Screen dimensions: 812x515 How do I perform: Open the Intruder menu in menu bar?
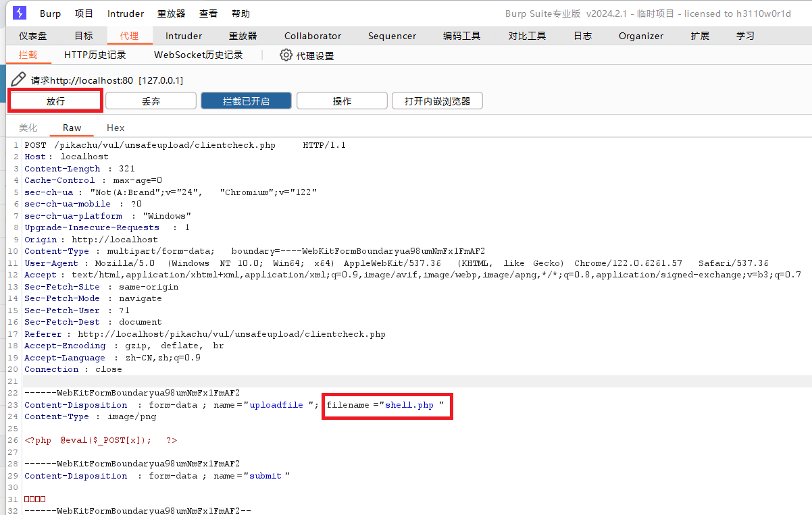point(126,13)
